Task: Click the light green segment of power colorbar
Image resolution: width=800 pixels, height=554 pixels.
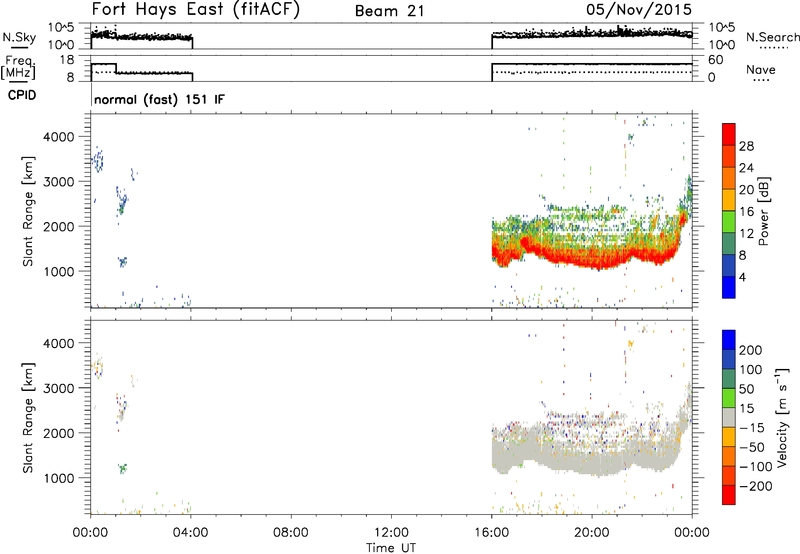Action: (x=729, y=221)
